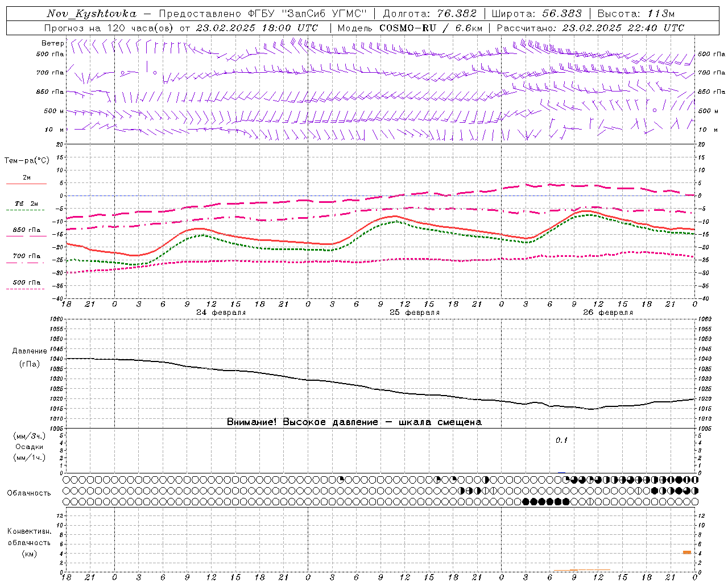Click the group of filled black low-cloud circles
This screenshot has height=582, width=728.
546,501
